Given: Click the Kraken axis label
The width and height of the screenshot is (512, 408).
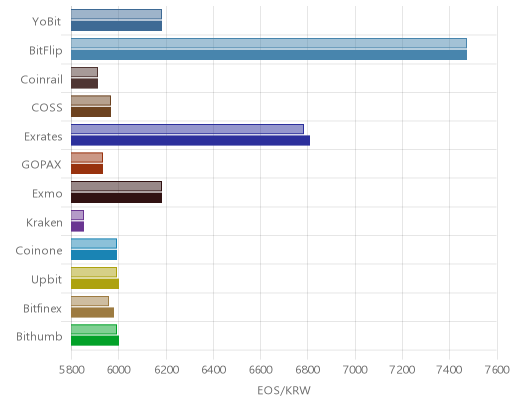Looking at the screenshot, I should [44, 222].
